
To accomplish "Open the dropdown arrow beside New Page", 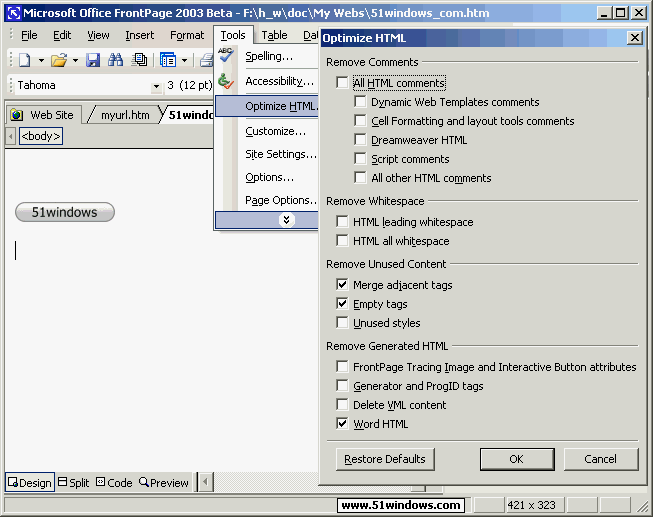I will pos(39,61).
